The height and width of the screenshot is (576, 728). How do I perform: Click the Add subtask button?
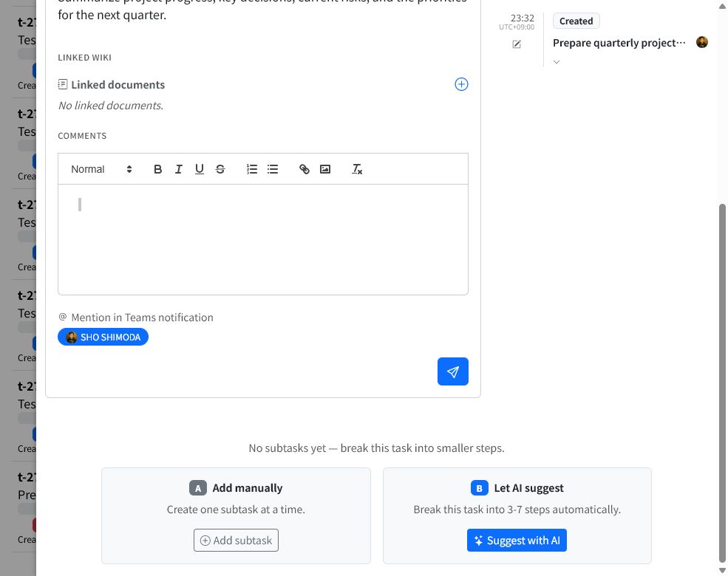(236, 541)
